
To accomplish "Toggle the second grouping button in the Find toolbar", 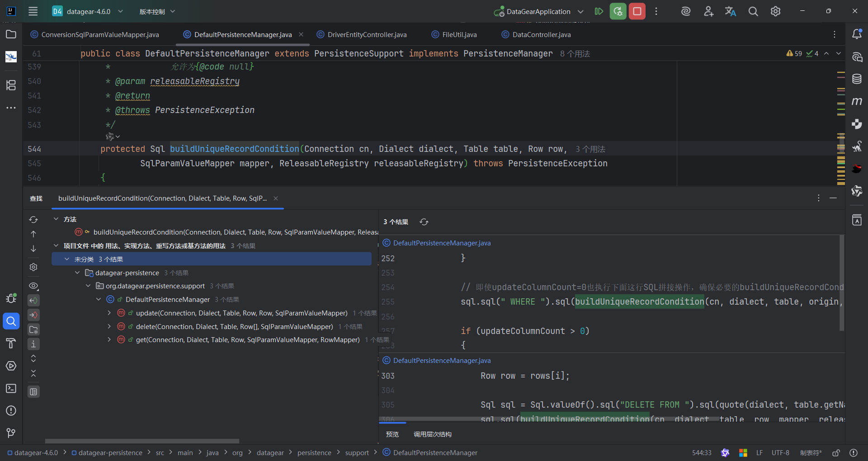I will (33, 315).
